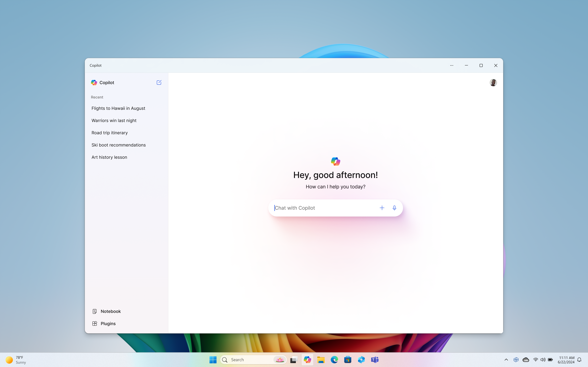Click the user profile avatar icon
The image size is (588, 367).
(x=493, y=82)
